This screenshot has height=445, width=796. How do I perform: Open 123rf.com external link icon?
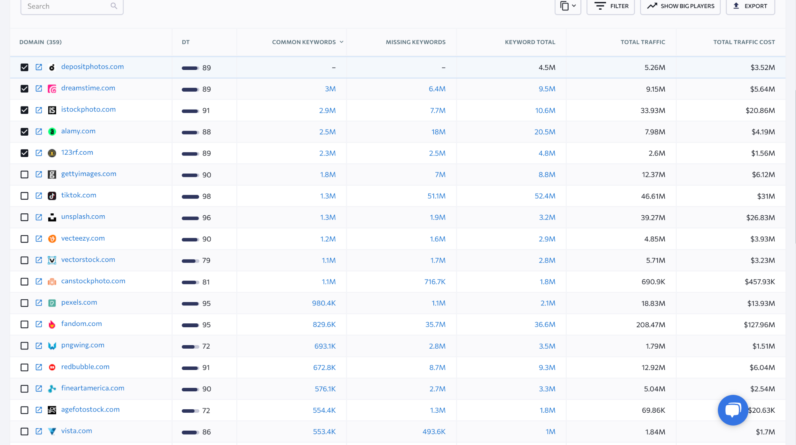pyautogui.click(x=39, y=153)
